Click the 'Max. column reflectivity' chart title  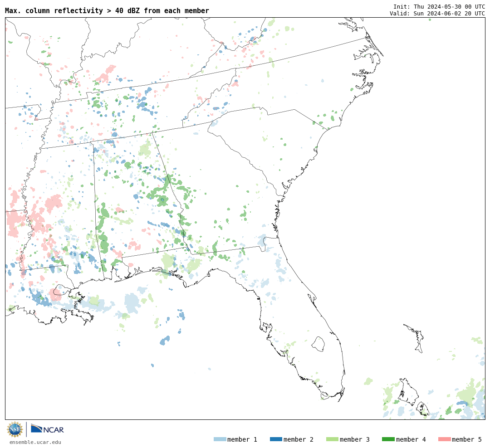[107, 10]
